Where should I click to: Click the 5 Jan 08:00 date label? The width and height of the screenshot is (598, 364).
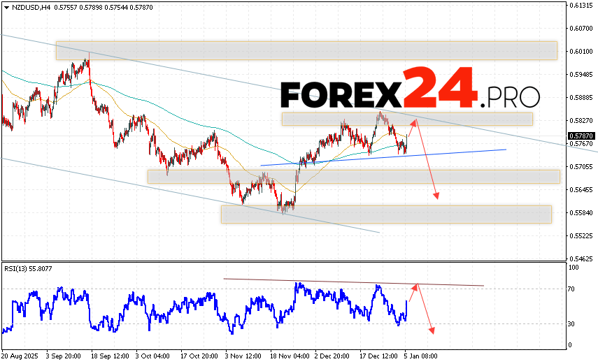click(x=422, y=356)
